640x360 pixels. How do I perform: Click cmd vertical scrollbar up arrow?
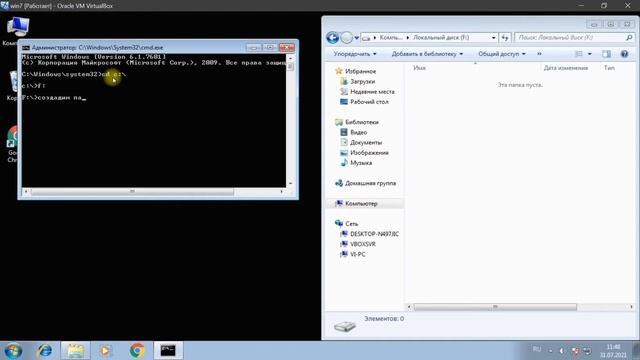point(290,58)
